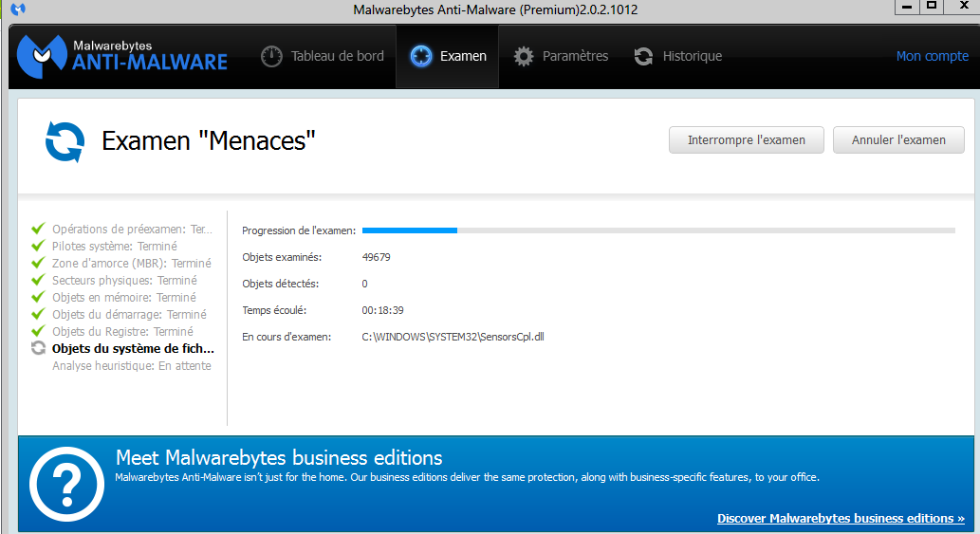Select the Opérations de préexamen step text

[x=132, y=230]
